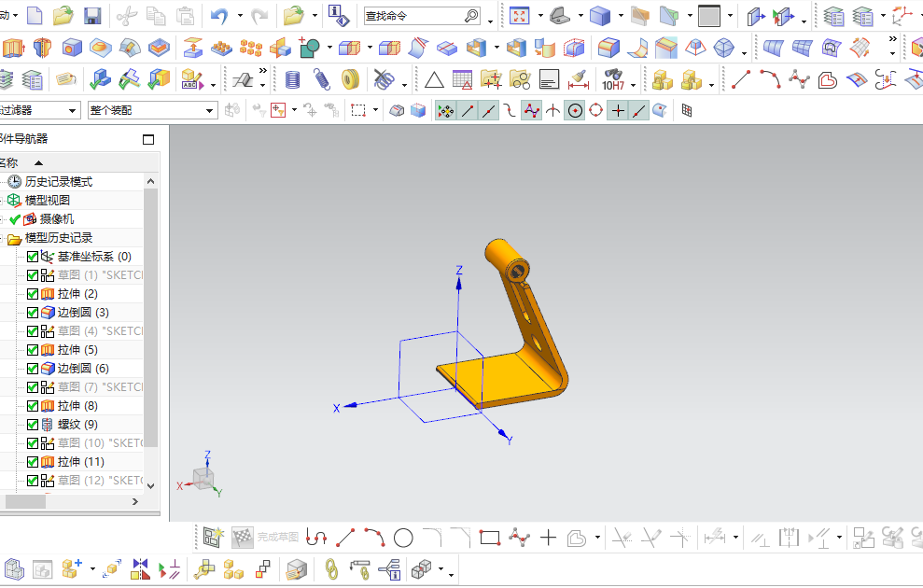923x588 pixels.
Task: Open the 过滤器 filter dropdown
Action: [40, 110]
